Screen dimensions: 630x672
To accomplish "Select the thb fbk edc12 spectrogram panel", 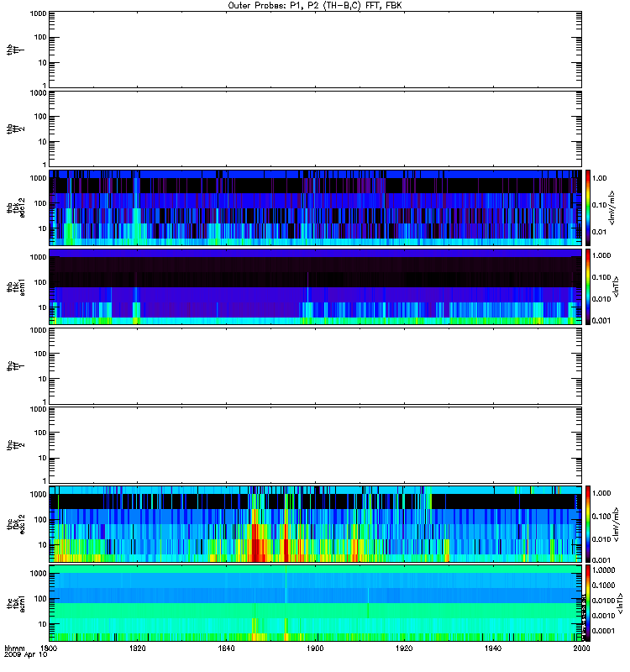I will (x=316, y=207).
